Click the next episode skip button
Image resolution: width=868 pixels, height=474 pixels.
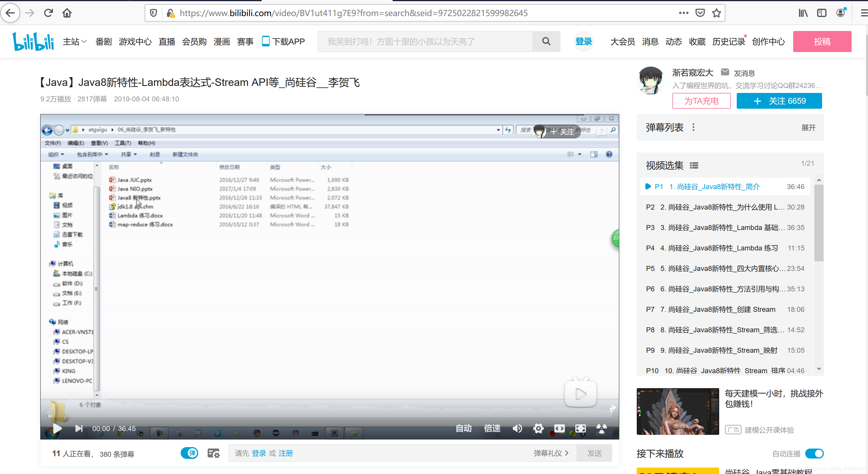(79, 428)
